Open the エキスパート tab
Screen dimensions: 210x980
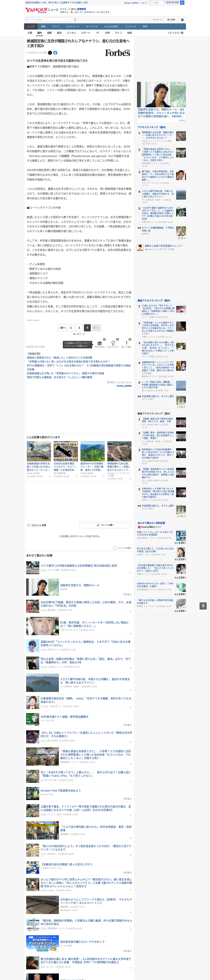coord(72,27)
